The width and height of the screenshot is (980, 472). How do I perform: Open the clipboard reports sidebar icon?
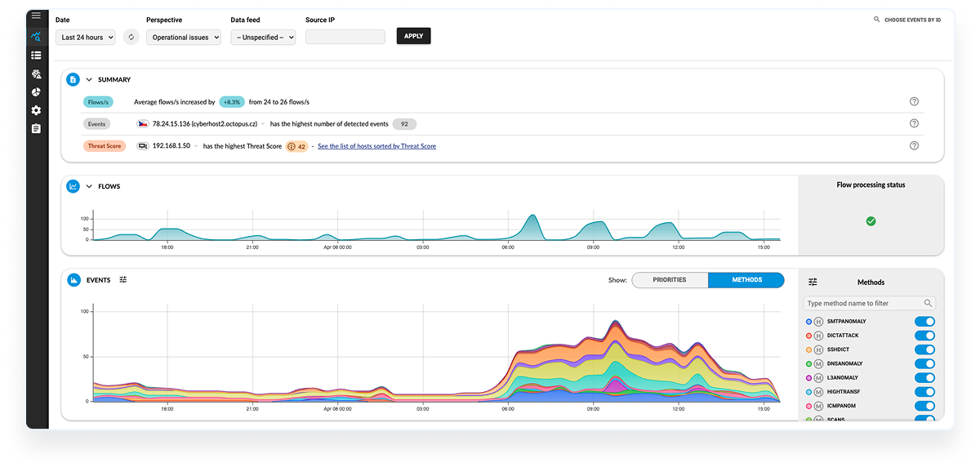tap(36, 129)
